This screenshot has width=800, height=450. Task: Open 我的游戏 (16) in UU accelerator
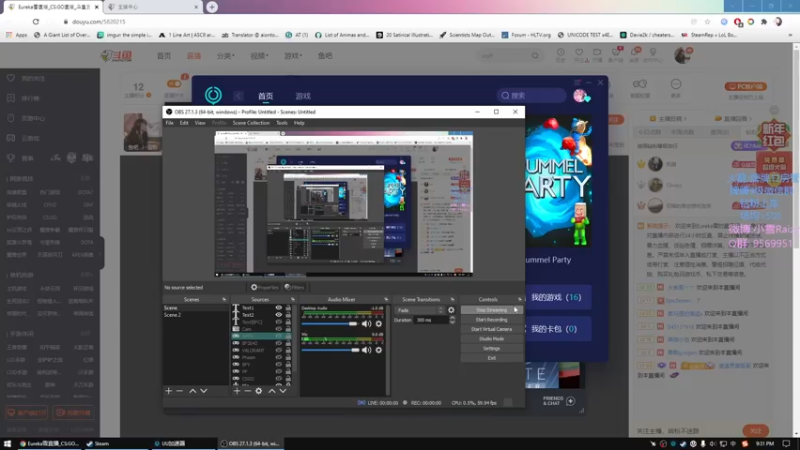pos(558,297)
